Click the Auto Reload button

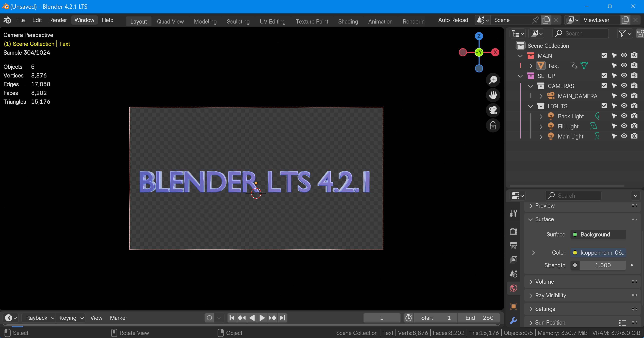[x=453, y=20]
